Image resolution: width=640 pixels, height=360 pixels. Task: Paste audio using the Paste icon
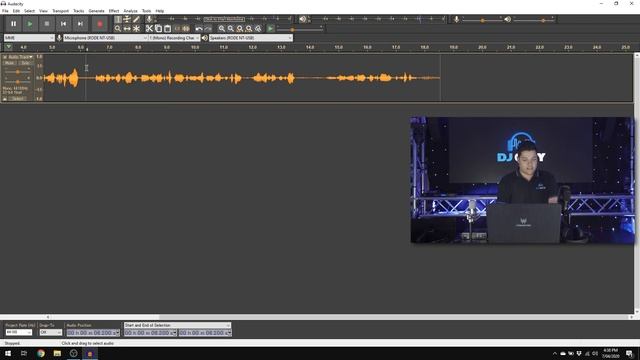(x=167, y=29)
